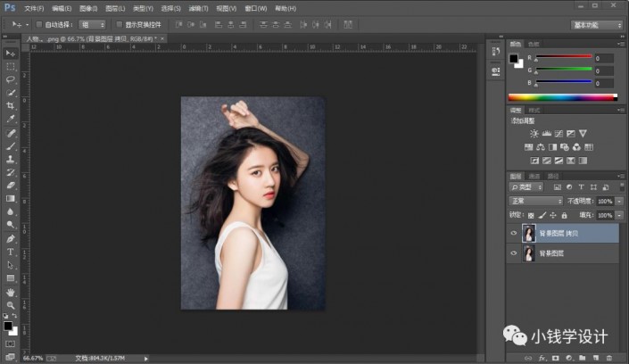
Task: Click the toolbox foreground color swatch
Action: click(x=8, y=327)
